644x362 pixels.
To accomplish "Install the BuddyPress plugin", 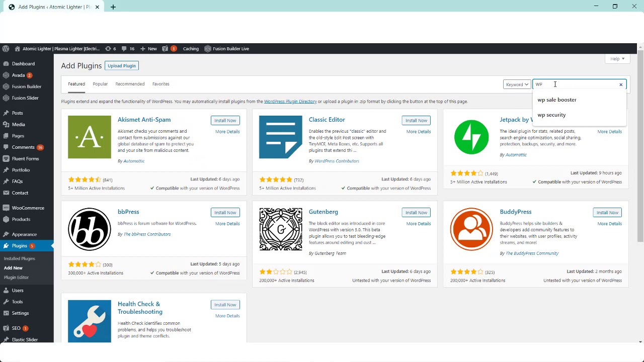I will tap(607, 213).
